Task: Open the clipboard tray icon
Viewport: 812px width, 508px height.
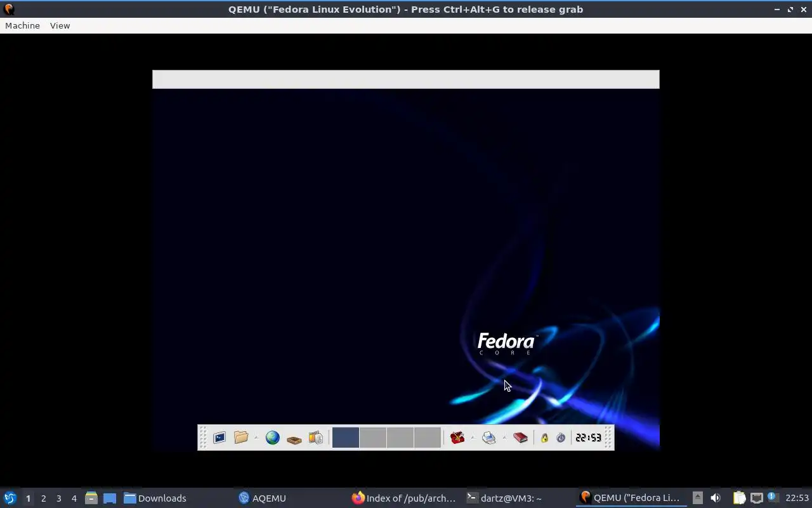Action: click(739, 498)
